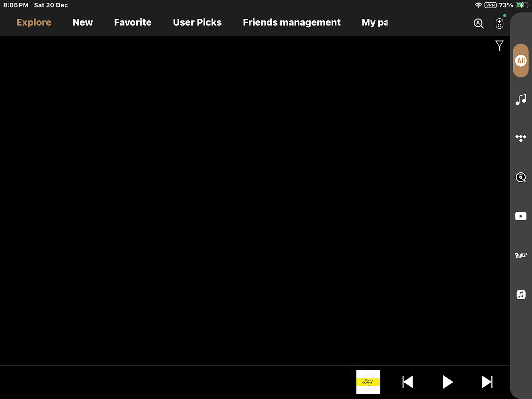Switch to the Explore tab

point(34,22)
